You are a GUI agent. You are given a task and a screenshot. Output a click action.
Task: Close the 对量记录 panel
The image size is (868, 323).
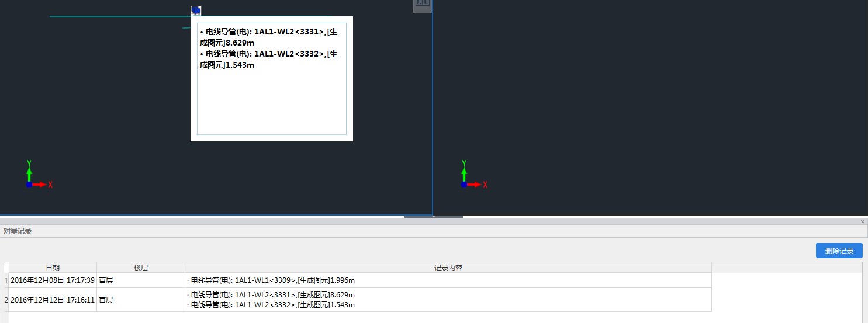[x=862, y=222]
